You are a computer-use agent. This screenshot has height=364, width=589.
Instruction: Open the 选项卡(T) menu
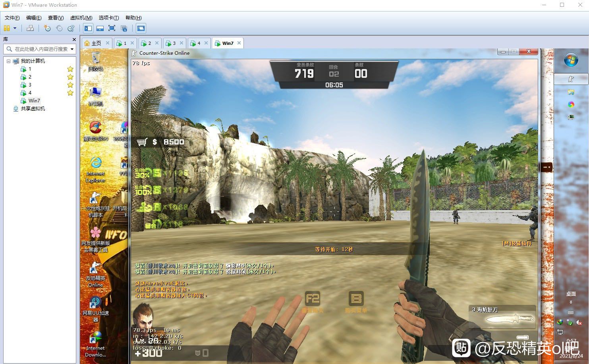[109, 18]
